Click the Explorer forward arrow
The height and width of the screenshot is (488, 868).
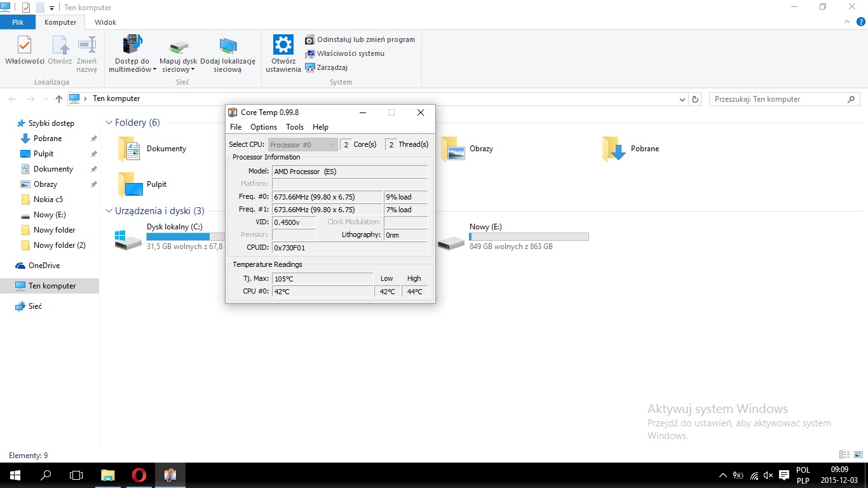[31, 99]
